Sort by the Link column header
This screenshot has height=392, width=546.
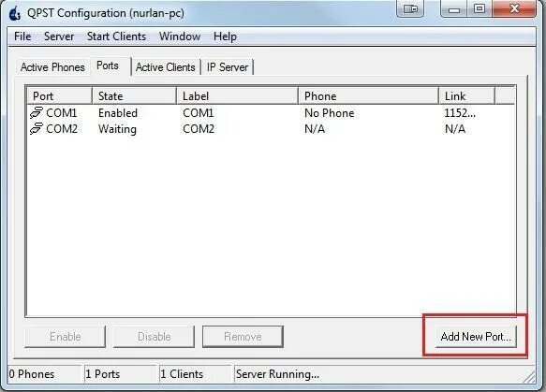(x=466, y=95)
